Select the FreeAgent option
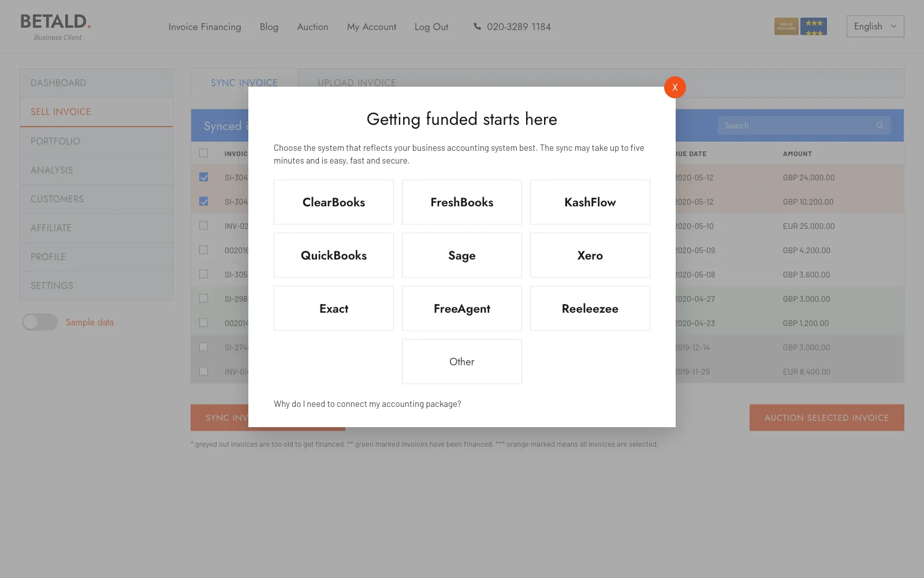 462,308
